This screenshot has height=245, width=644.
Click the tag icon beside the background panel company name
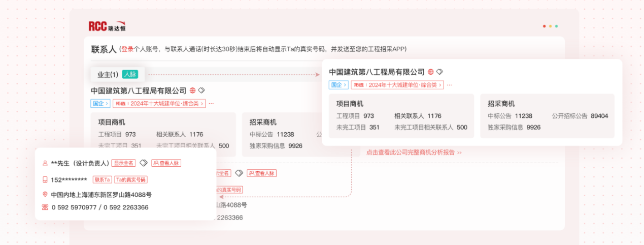pos(201,90)
